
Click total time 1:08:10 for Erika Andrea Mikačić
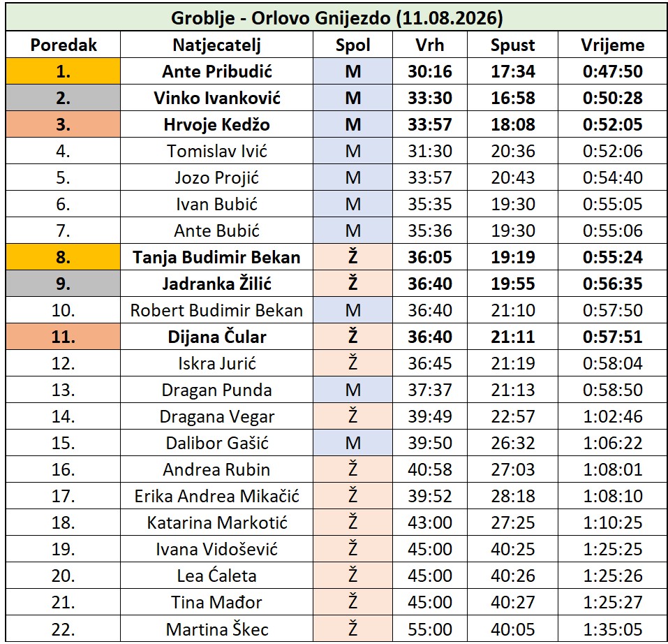[x=613, y=496]
